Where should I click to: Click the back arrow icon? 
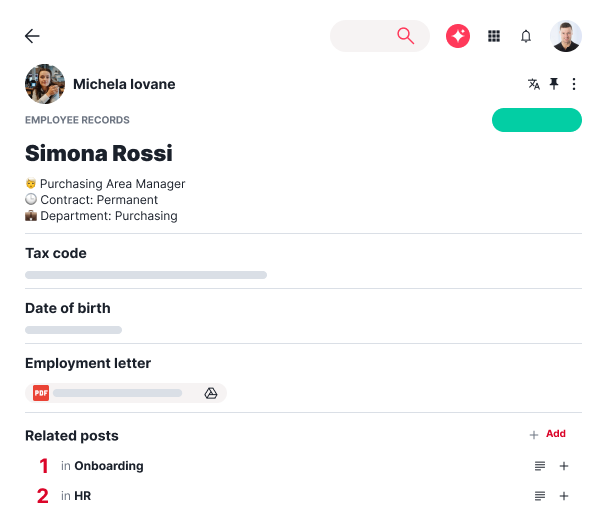tap(32, 36)
